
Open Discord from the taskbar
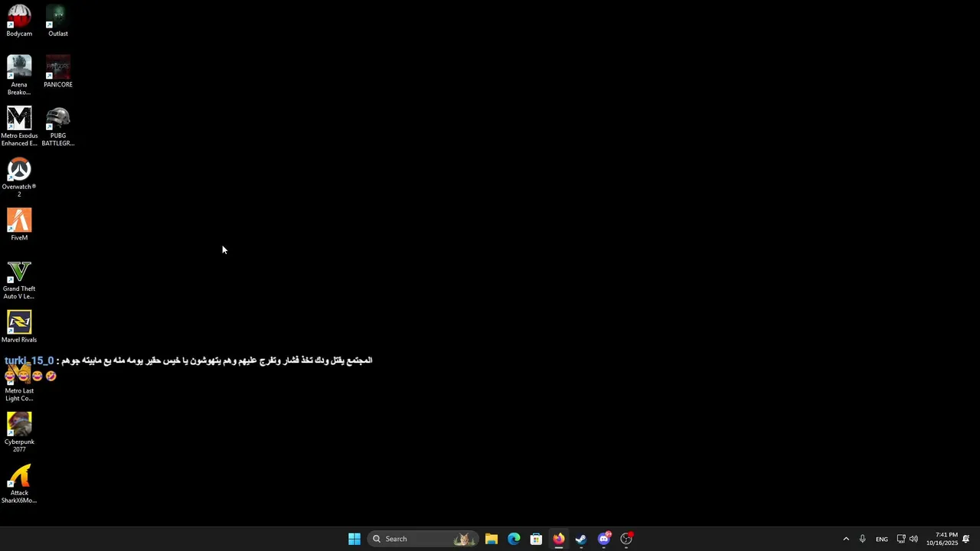pyautogui.click(x=604, y=539)
